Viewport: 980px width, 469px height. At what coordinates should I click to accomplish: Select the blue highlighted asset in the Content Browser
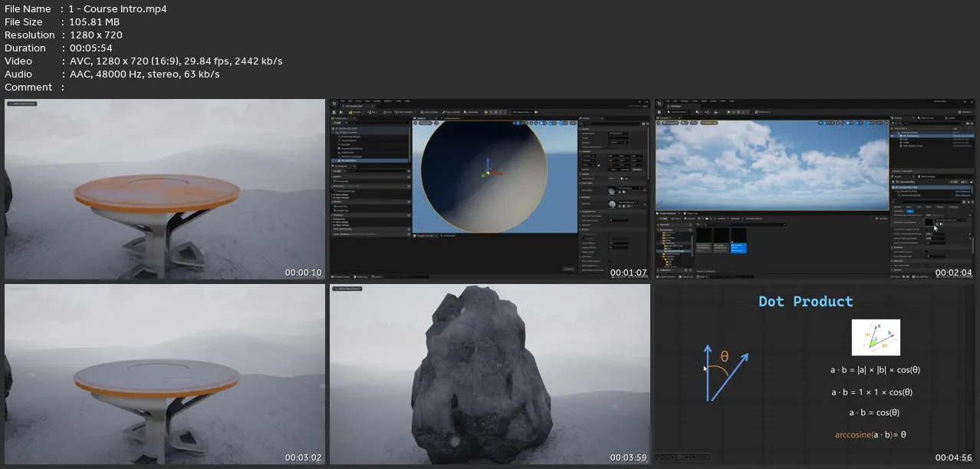click(x=738, y=240)
